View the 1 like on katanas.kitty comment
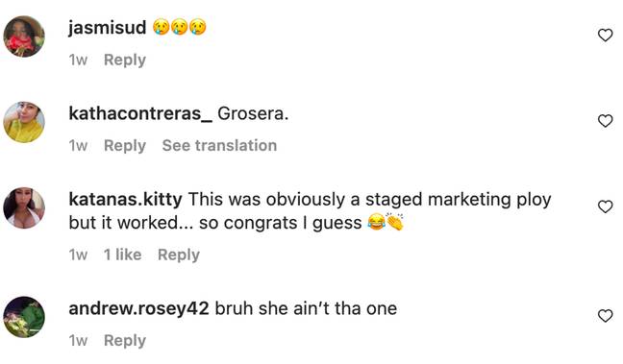Viewport: 623px width, 364px height. tap(122, 255)
